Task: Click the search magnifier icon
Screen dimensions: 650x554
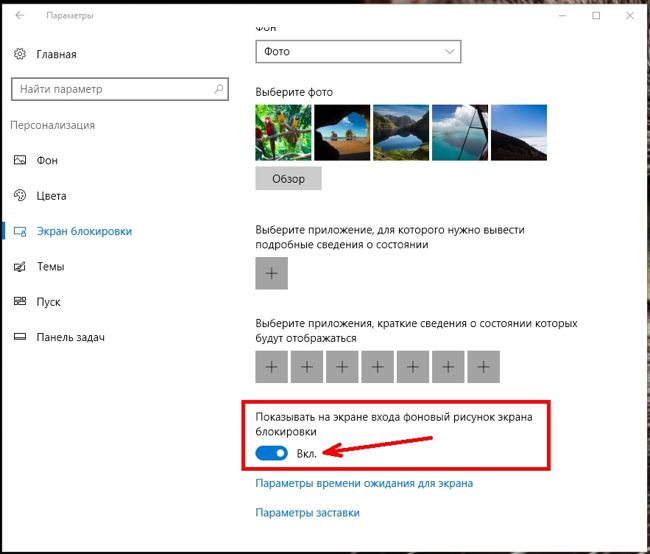Action: (218, 89)
